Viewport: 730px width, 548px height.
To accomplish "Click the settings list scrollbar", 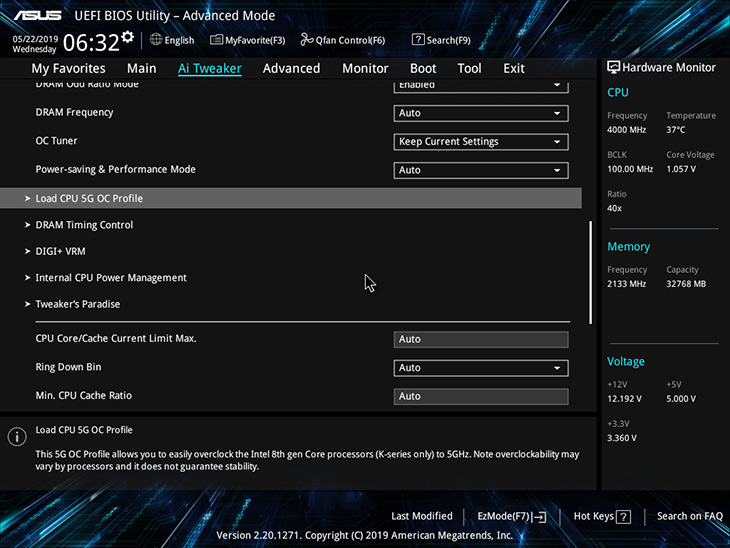I will coord(590,272).
